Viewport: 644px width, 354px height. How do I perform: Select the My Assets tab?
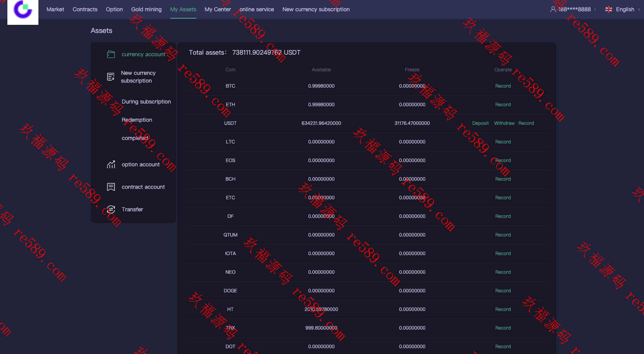click(x=183, y=9)
